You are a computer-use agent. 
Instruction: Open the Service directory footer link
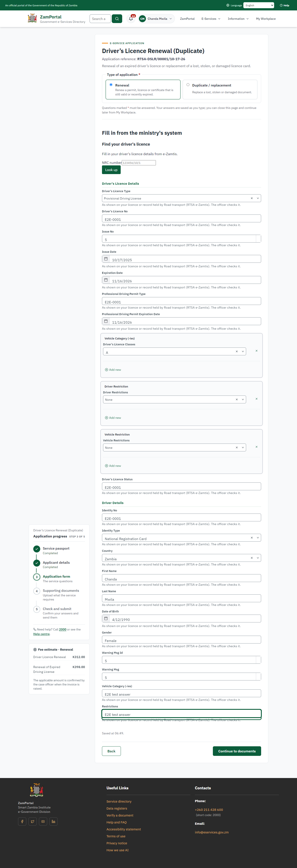[119, 801]
